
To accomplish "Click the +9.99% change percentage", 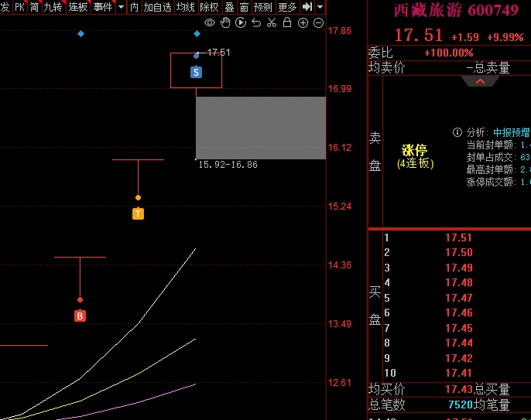I will [505, 37].
